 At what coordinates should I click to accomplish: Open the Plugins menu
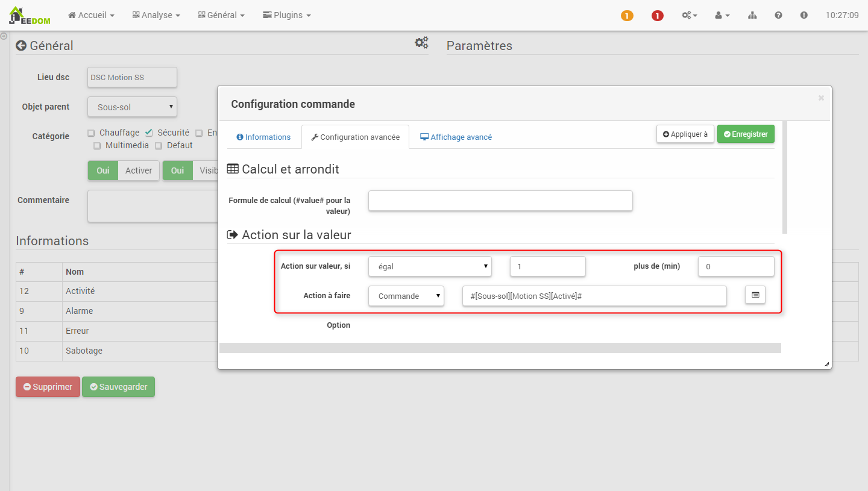pyautogui.click(x=287, y=15)
